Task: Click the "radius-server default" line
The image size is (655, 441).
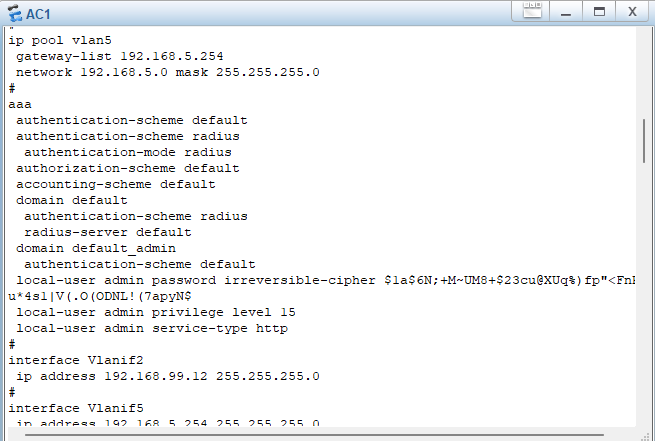Action: (x=107, y=232)
